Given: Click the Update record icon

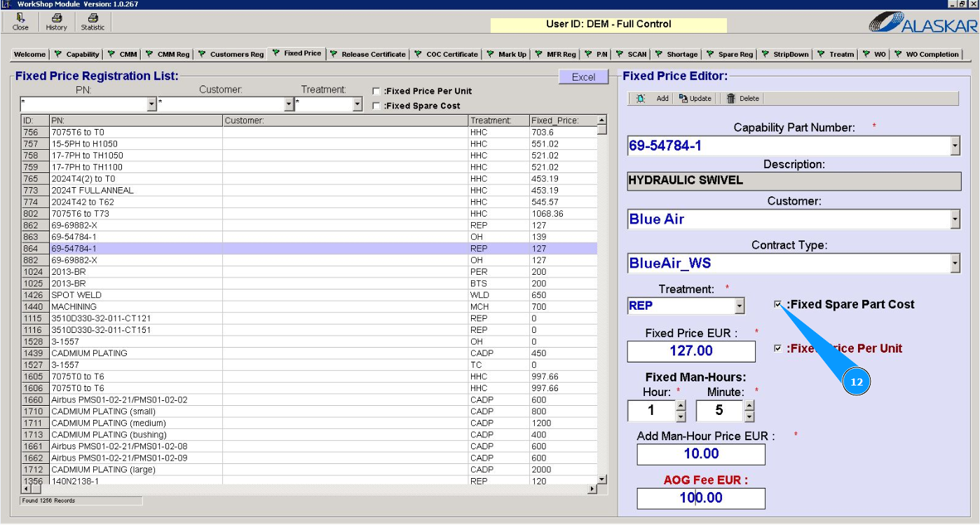Looking at the screenshot, I should 683,99.
